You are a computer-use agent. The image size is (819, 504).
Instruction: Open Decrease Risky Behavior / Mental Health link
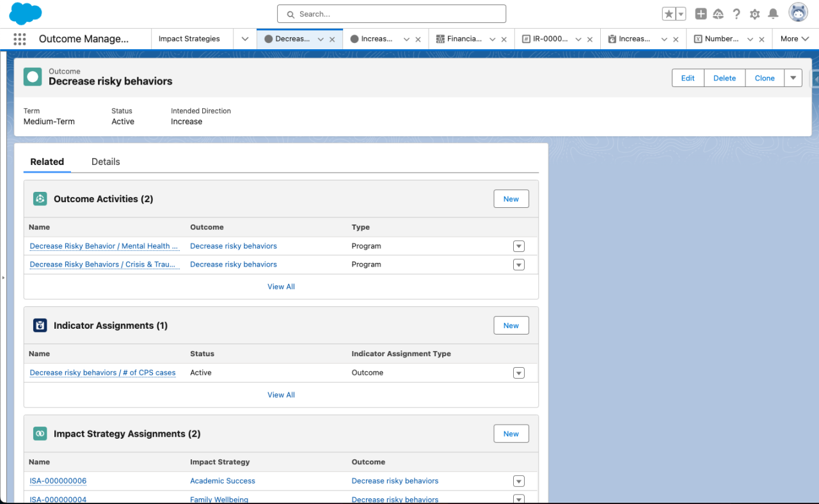tap(104, 246)
